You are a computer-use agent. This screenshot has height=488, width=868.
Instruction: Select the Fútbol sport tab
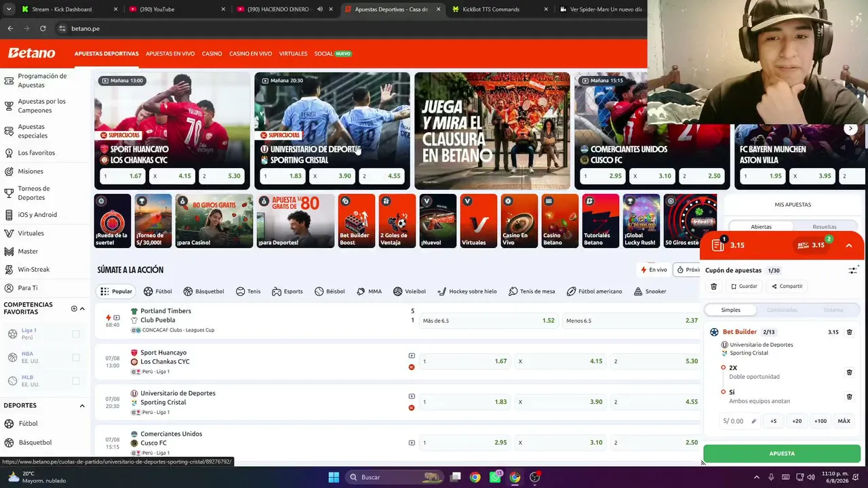pos(157,291)
